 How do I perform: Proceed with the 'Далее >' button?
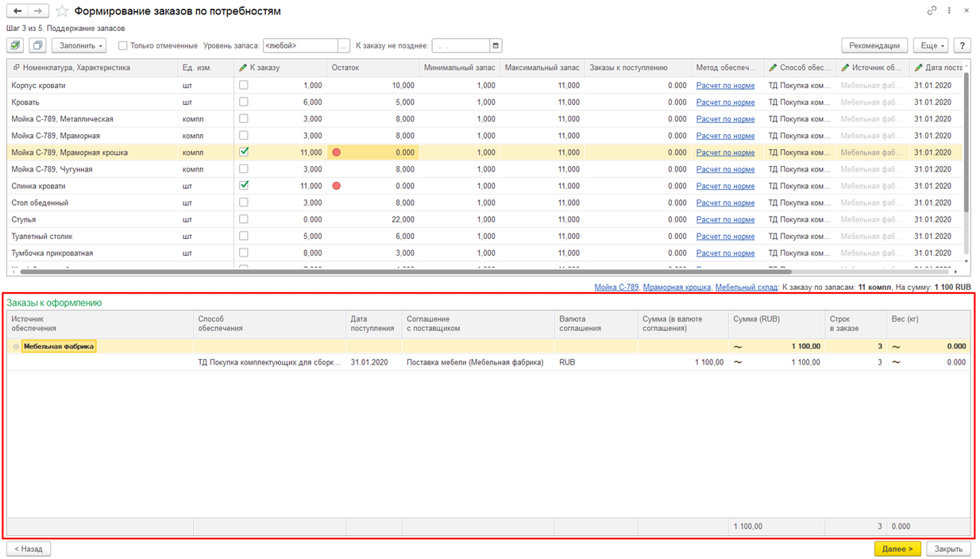pyautogui.click(x=897, y=549)
